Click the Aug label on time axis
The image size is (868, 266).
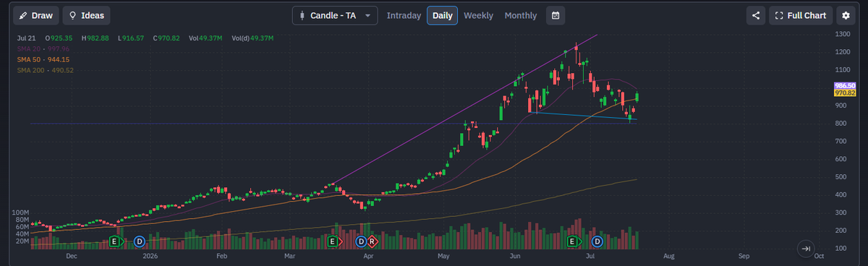(x=668, y=256)
